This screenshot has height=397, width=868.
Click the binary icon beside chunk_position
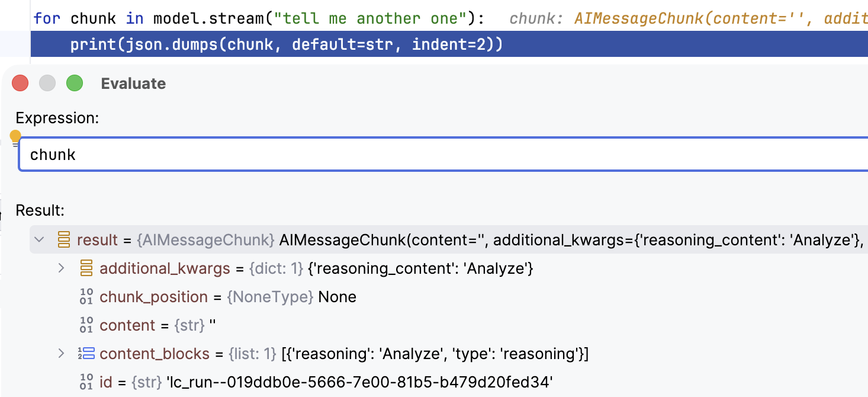pyautogui.click(x=86, y=297)
